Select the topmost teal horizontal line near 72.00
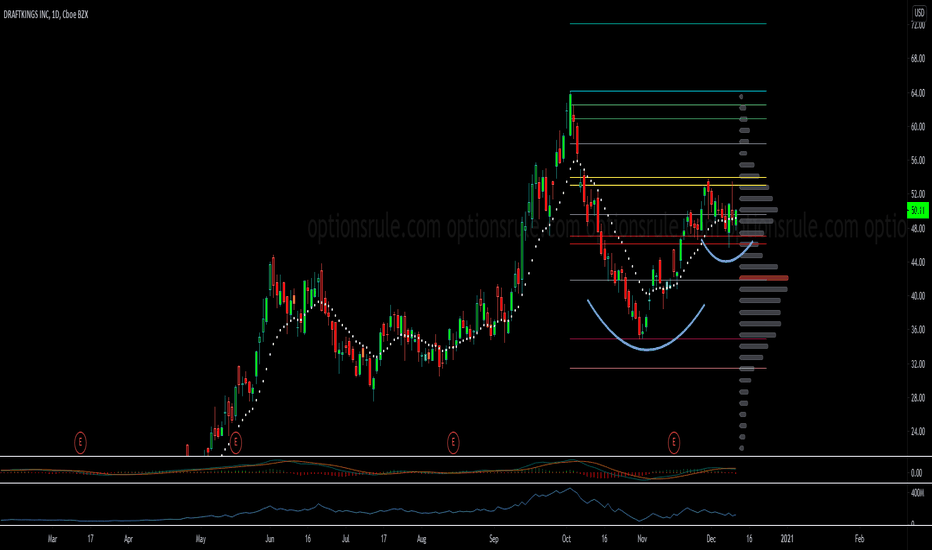The width and height of the screenshot is (932, 550). click(667, 24)
